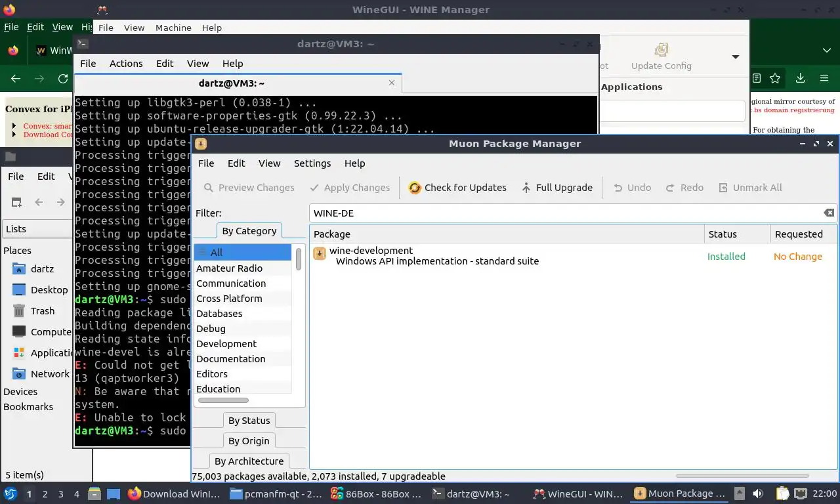This screenshot has width=840, height=504.
Task: Open Muon View menu
Action: [x=269, y=163]
